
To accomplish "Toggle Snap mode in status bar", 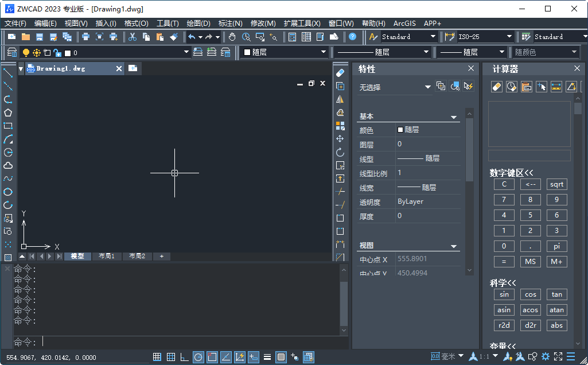I will coord(157,357).
